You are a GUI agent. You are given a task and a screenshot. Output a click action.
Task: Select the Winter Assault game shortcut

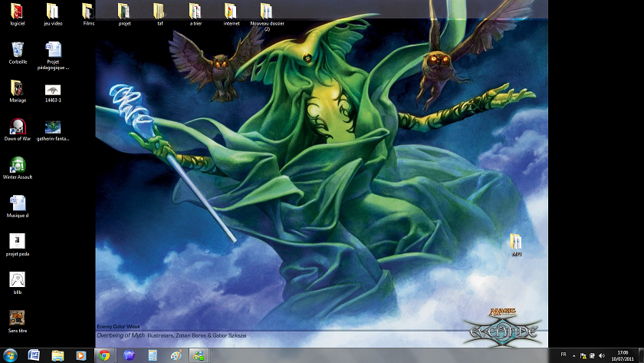click(x=18, y=168)
